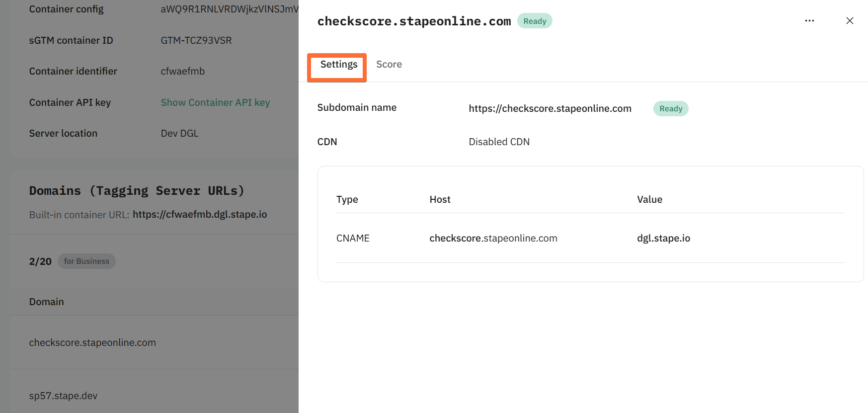Click the Host column header
This screenshot has width=868, height=413.
(440, 199)
